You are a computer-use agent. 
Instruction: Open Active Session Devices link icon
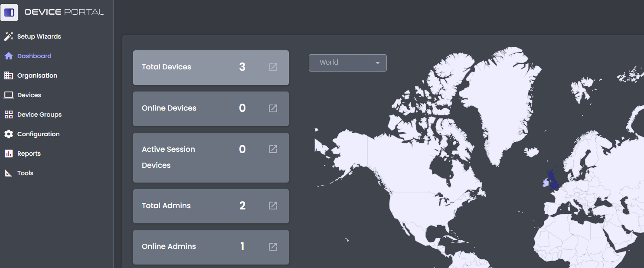click(273, 149)
